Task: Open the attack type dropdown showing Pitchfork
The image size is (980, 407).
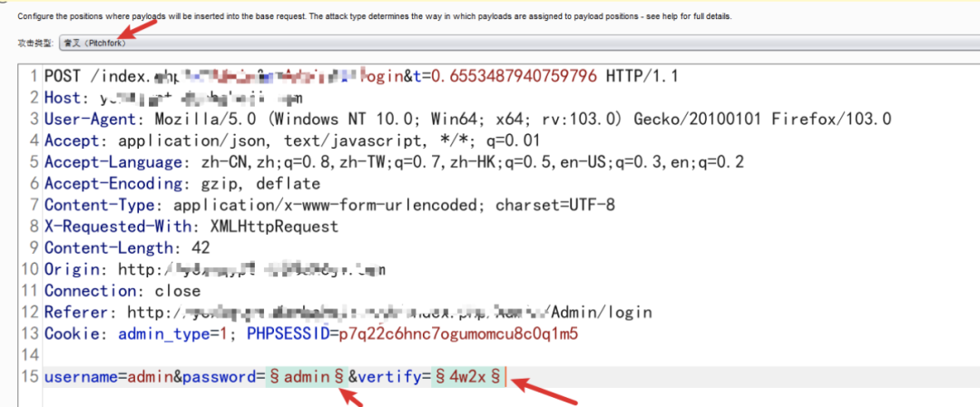Action: point(519,44)
